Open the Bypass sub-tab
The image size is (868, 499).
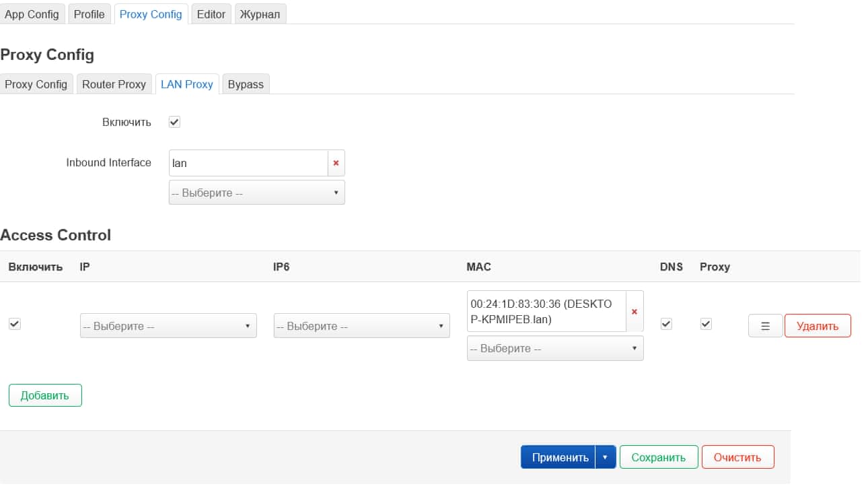tap(246, 84)
